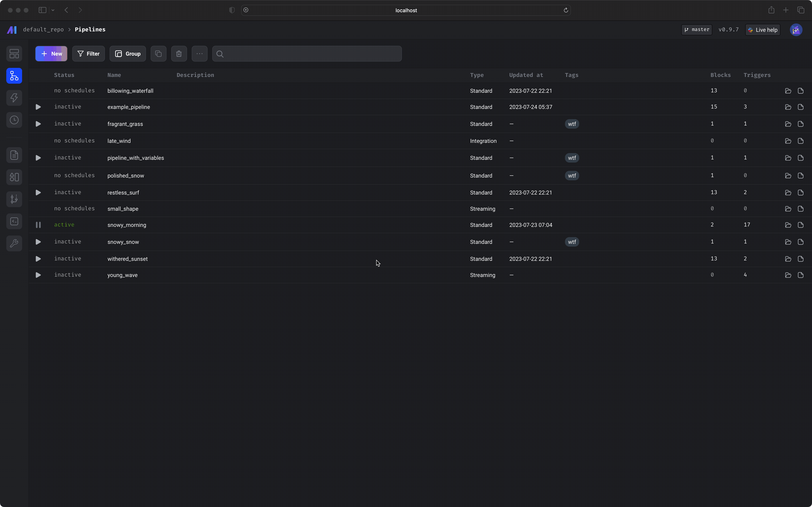812x507 pixels.
Task: Open the Triggers lightning sidebar icon
Action: [x=14, y=98]
